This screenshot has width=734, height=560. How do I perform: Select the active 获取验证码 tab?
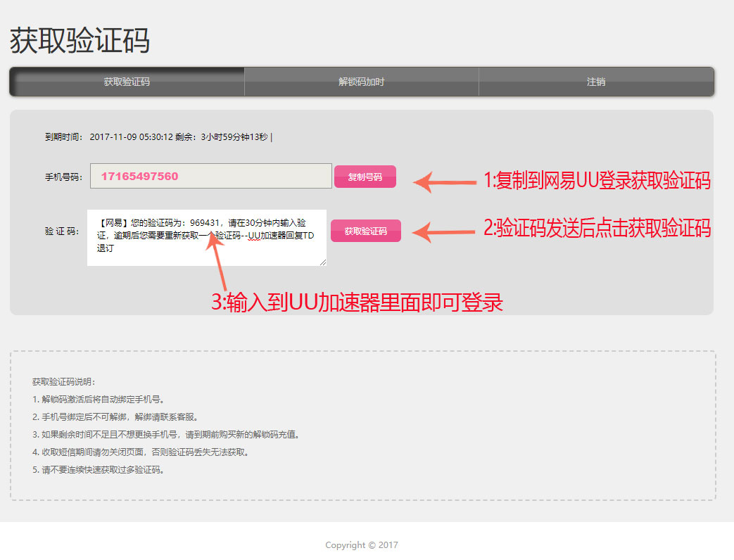click(x=127, y=82)
